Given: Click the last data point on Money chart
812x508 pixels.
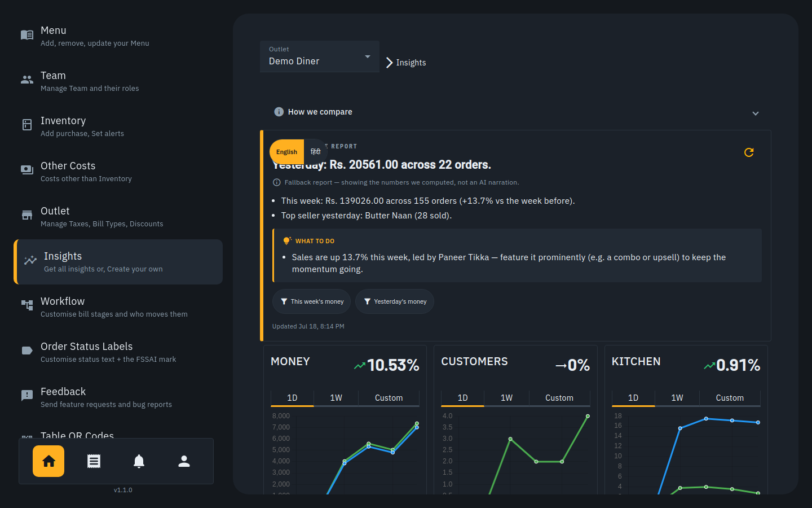Looking at the screenshot, I should (x=417, y=424).
